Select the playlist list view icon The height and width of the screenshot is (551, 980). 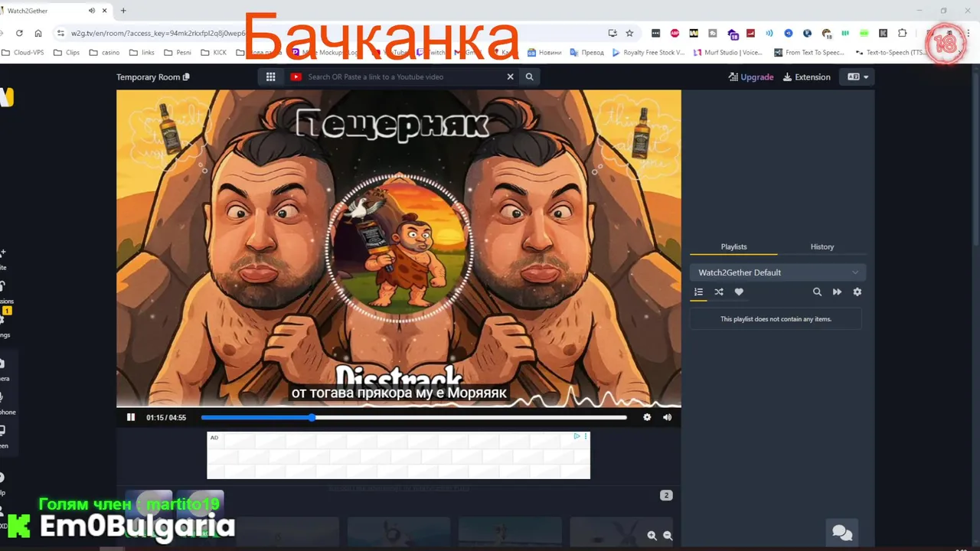(x=698, y=292)
